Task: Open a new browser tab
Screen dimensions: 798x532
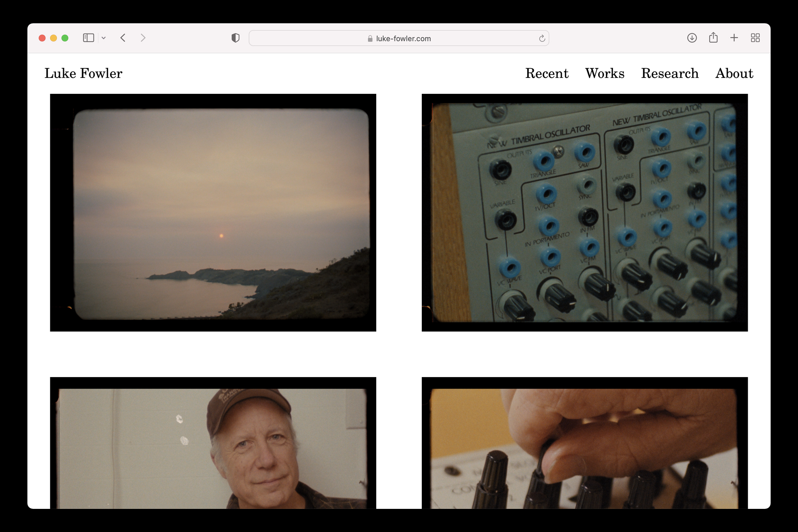Action: coord(734,38)
